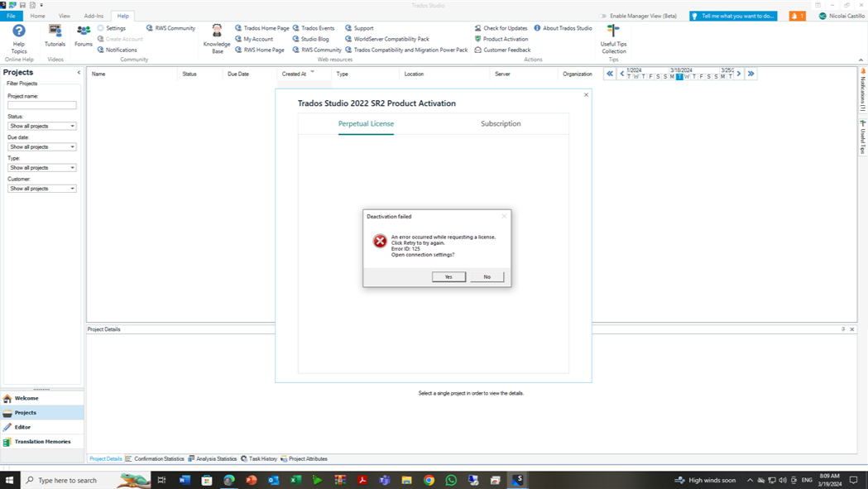The image size is (868, 489).
Task: Pin the Project Details panel
Action: pos(843,329)
